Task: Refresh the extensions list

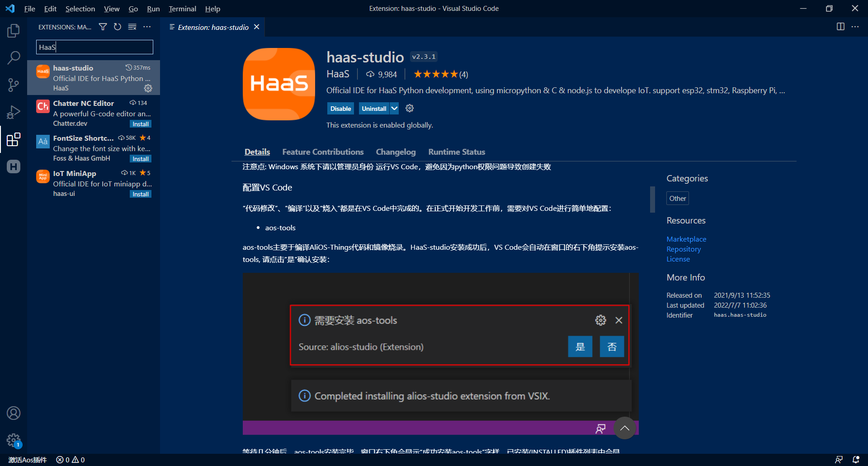Action: pyautogui.click(x=118, y=27)
